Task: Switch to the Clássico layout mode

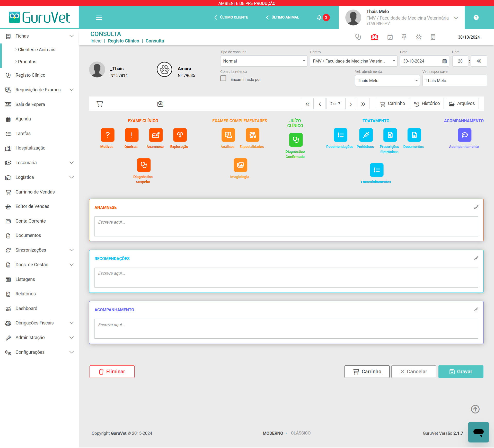Action: click(x=301, y=433)
